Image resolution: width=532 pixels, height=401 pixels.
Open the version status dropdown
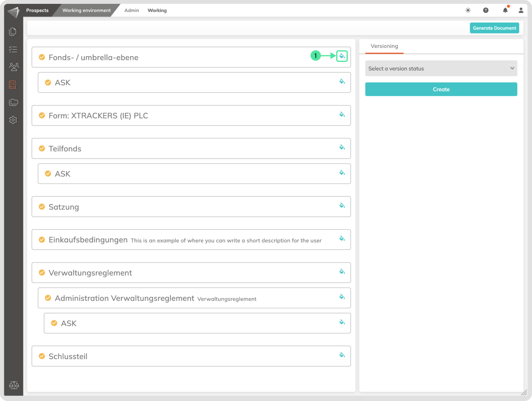(441, 68)
